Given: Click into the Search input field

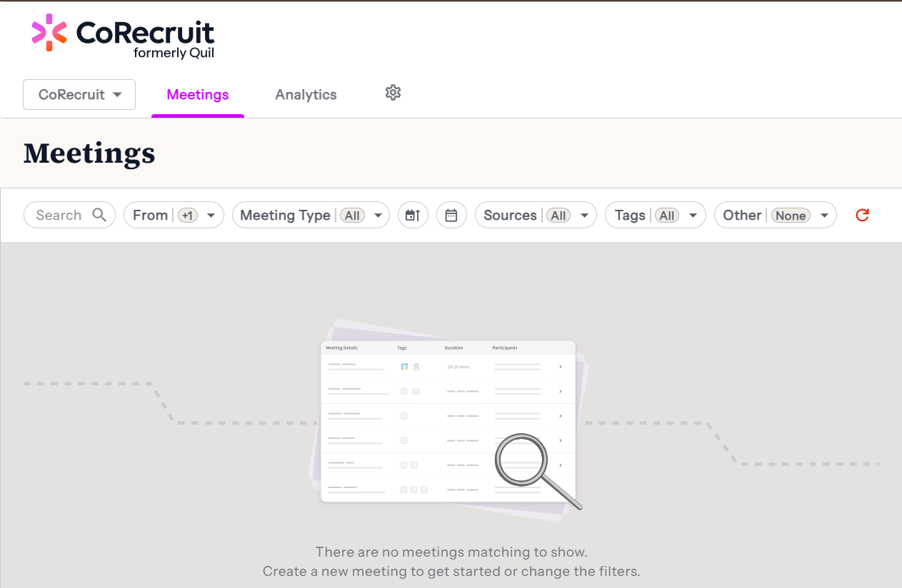Looking at the screenshot, I should click(x=59, y=215).
